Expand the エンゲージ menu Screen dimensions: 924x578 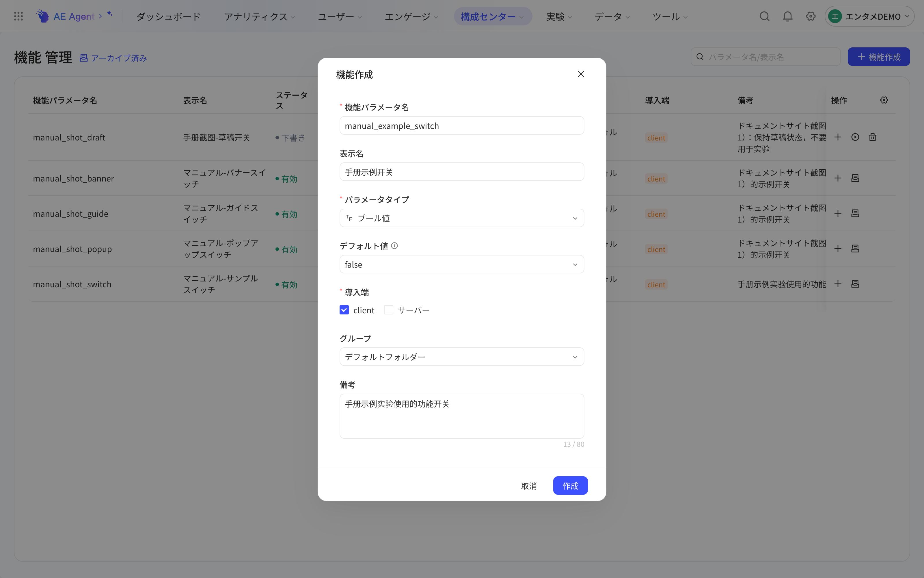click(411, 16)
